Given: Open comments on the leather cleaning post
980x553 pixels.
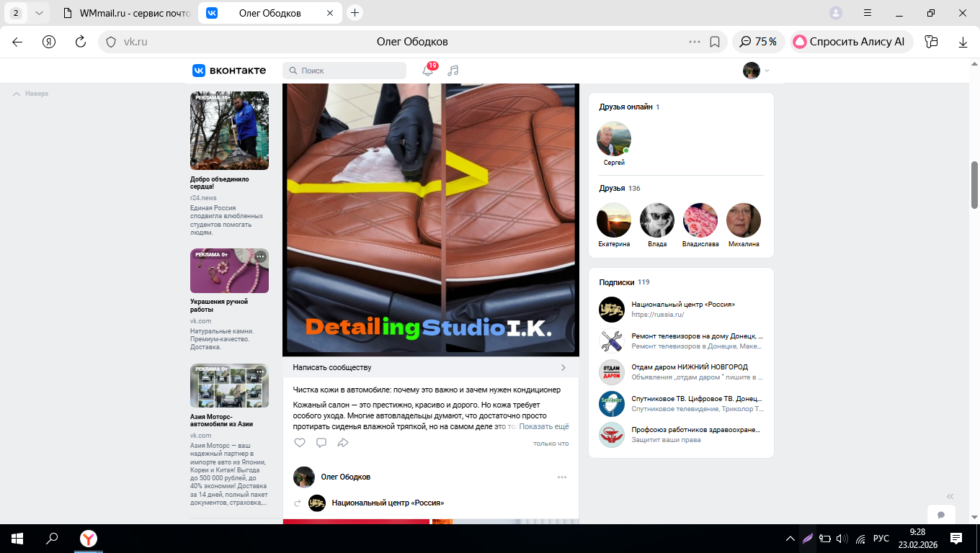Looking at the screenshot, I should click(321, 443).
